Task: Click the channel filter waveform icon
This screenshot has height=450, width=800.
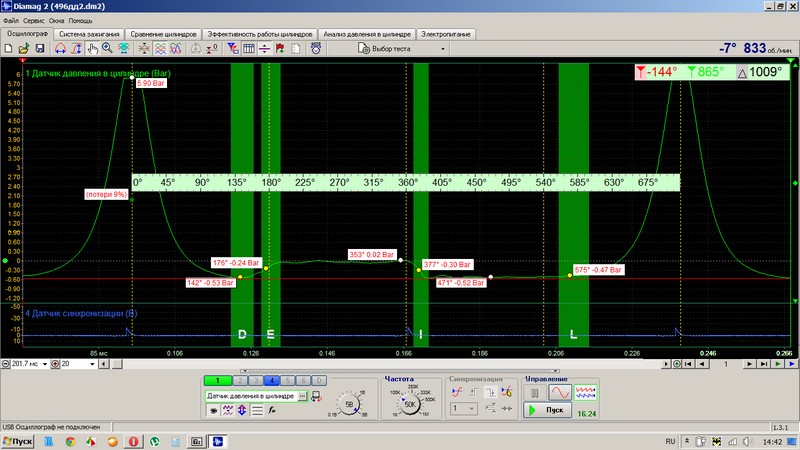Action: pyautogui.click(x=228, y=410)
